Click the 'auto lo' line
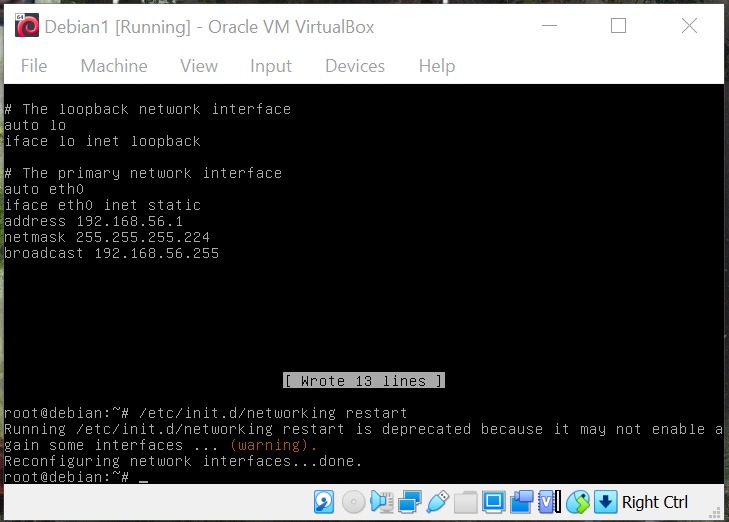729x522 pixels. point(35,126)
